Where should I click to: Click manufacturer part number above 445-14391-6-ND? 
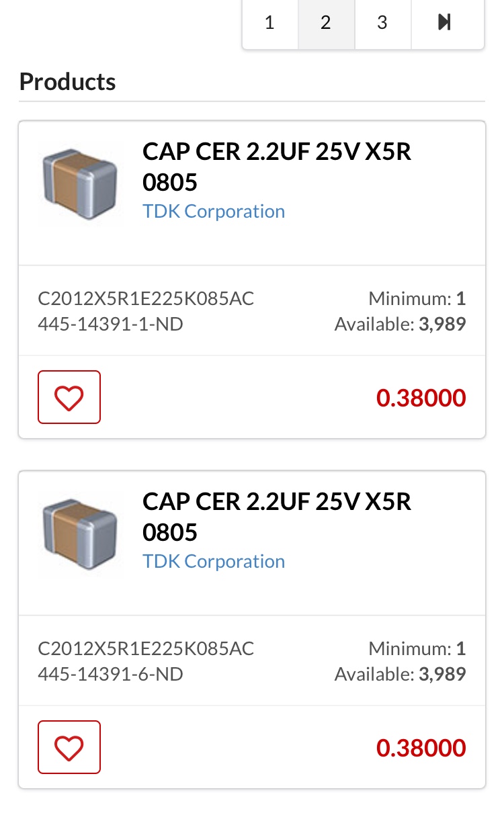coord(146,648)
